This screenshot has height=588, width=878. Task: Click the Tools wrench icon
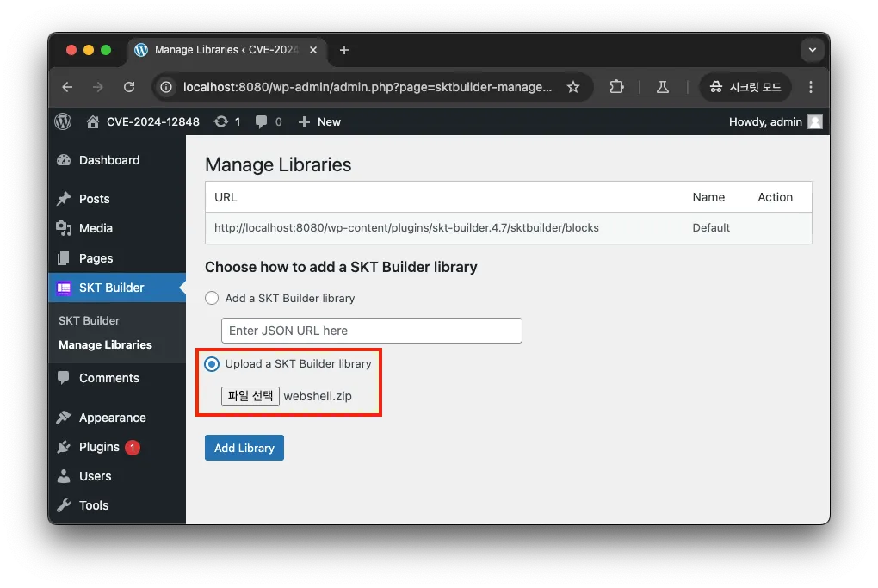[64, 505]
